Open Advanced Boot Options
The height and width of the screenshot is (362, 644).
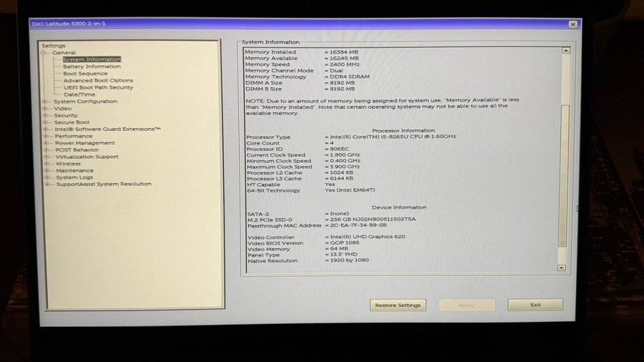tap(98, 80)
